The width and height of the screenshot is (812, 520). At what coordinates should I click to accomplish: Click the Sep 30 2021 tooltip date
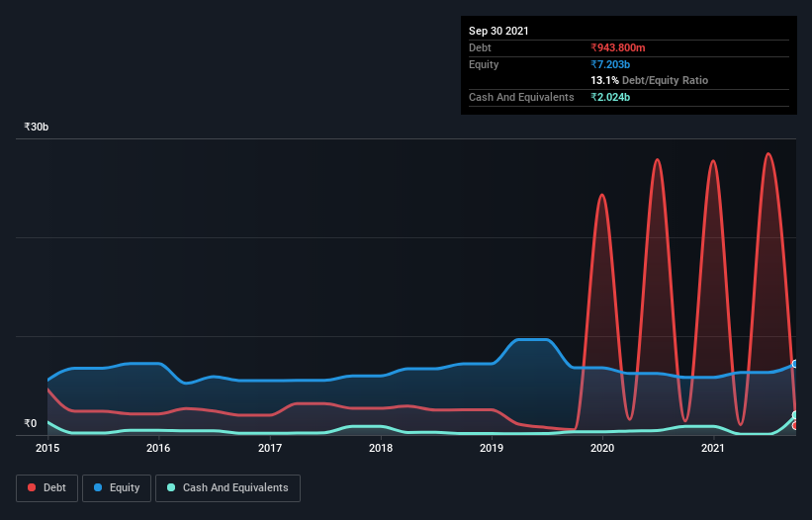coord(498,31)
